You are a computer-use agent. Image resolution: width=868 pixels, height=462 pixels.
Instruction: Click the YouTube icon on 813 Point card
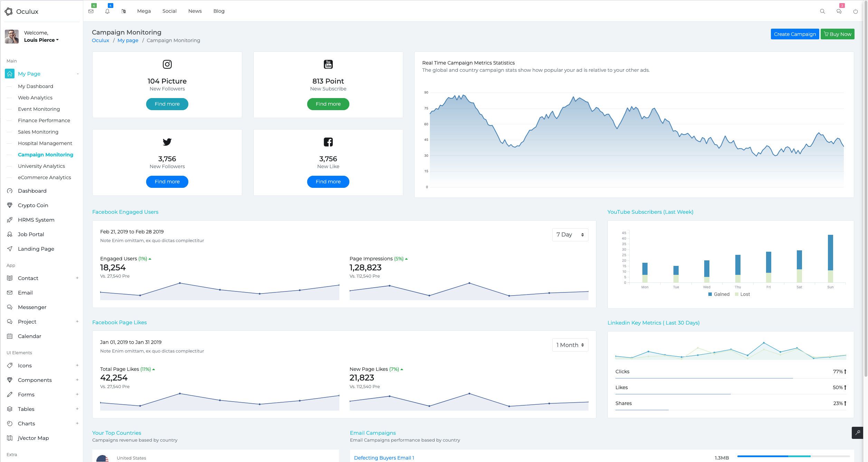(328, 64)
